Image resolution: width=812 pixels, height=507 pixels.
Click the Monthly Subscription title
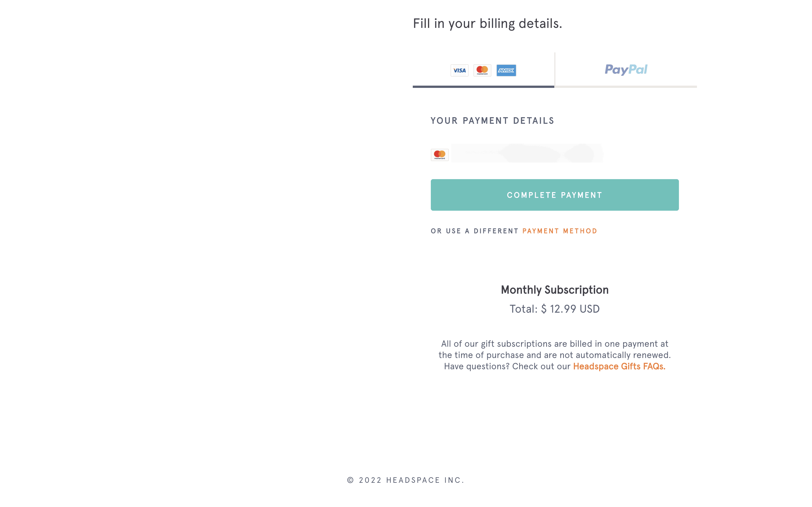555,290
